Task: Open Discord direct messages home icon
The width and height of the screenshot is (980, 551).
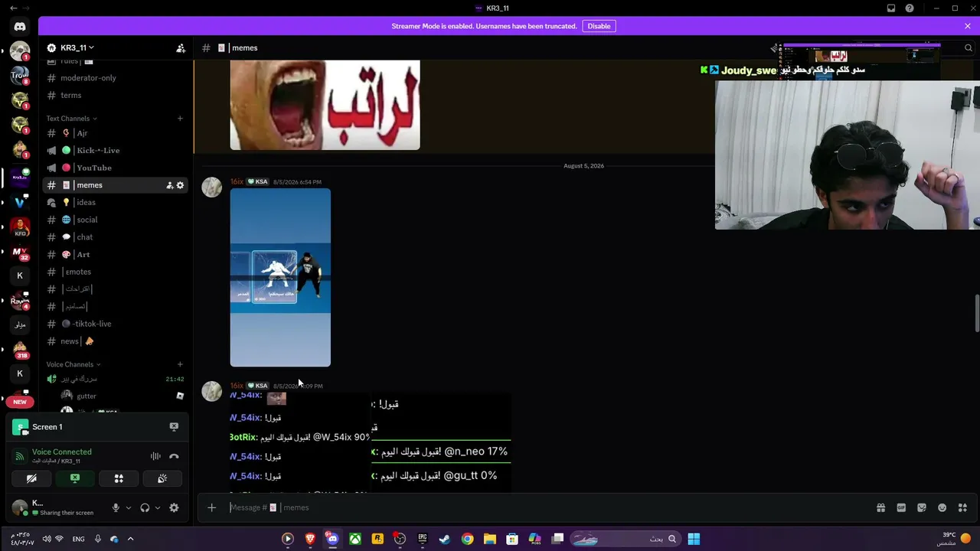Action: [20, 27]
